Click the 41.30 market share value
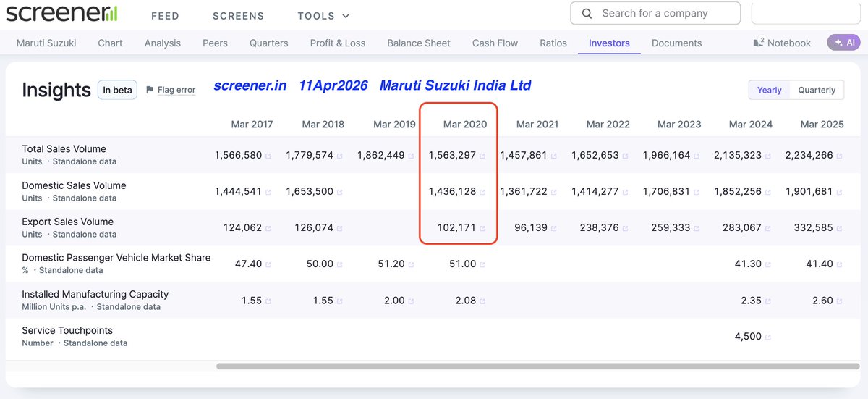The height and width of the screenshot is (399, 868). click(748, 264)
